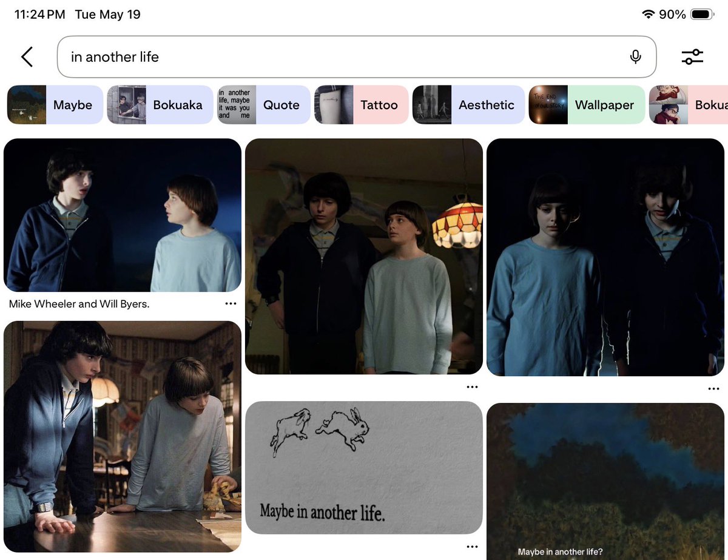The height and width of the screenshot is (560, 728).
Task: Open three-dot menu under lamp room pin
Action: coord(472,387)
